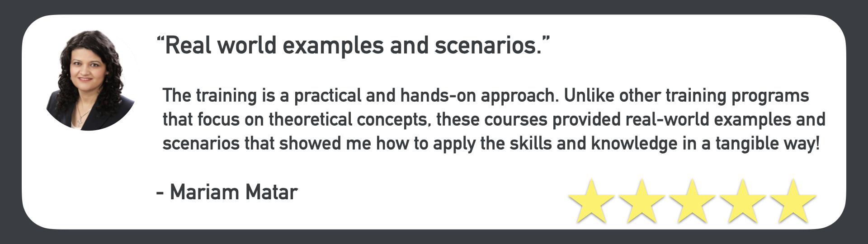The width and height of the screenshot is (868, 244).
Task: Click the third, middle rating star
Action: point(692,201)
